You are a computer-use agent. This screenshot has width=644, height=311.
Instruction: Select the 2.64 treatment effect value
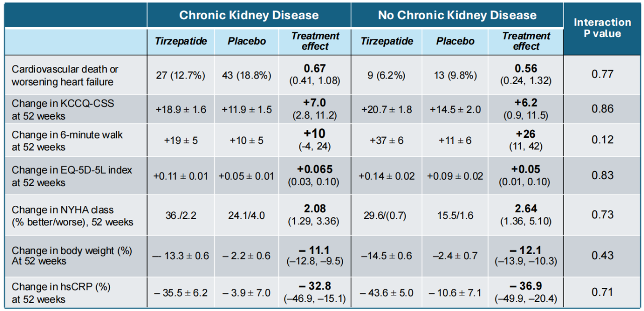(526, 208)
